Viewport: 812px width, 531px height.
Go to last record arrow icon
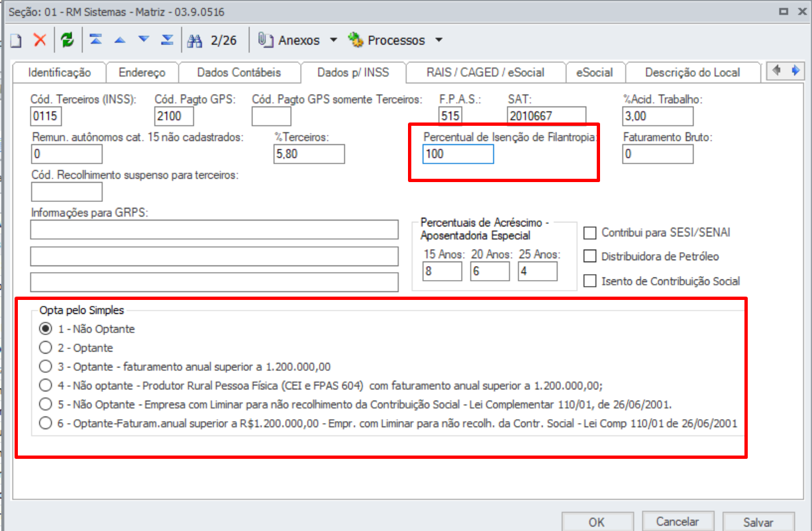pos(168,40)
